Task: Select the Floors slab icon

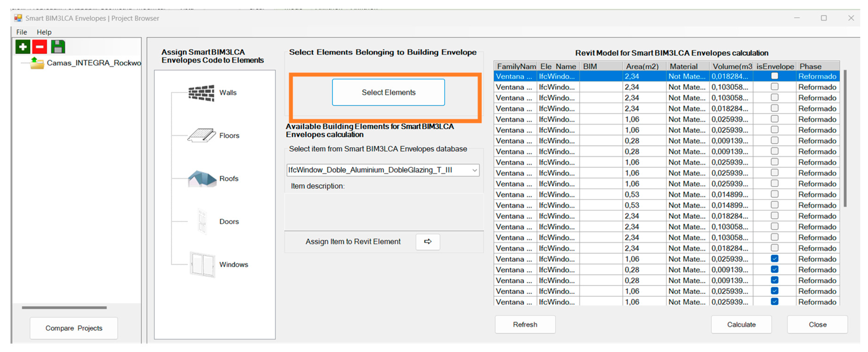Action: pyautogui.click(x=202, y=136)
